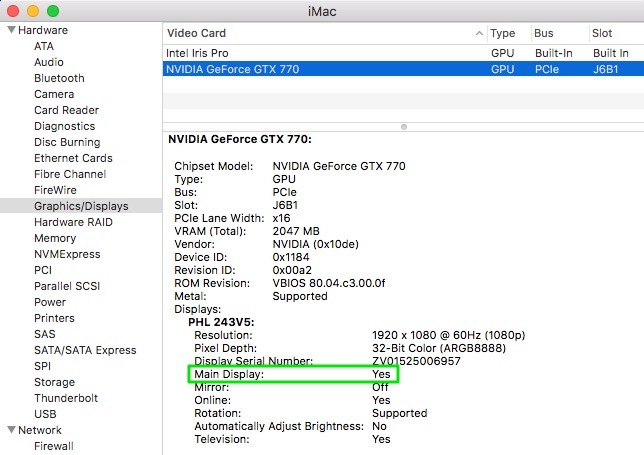Select Camera in the sidebar

pyautogui.click(x=54, y=94)
